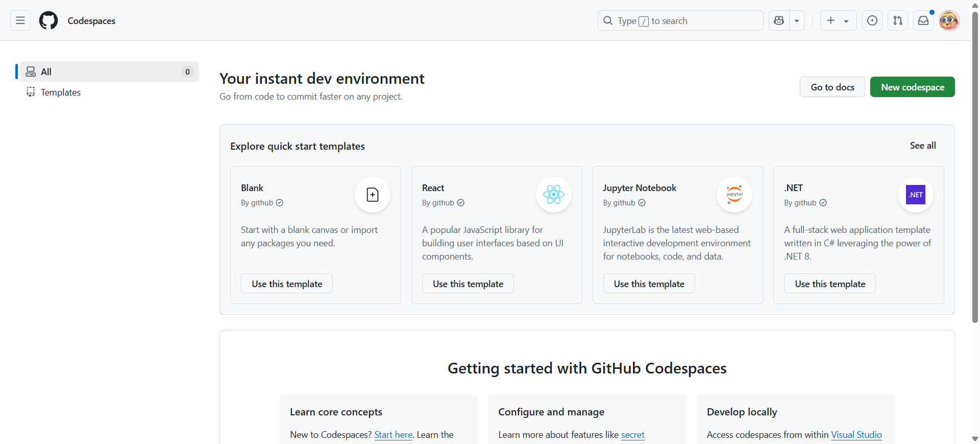Click the Jupyter Notebook template title
Viewport: 980px width, 444px height.
click(x=640, y=188)
